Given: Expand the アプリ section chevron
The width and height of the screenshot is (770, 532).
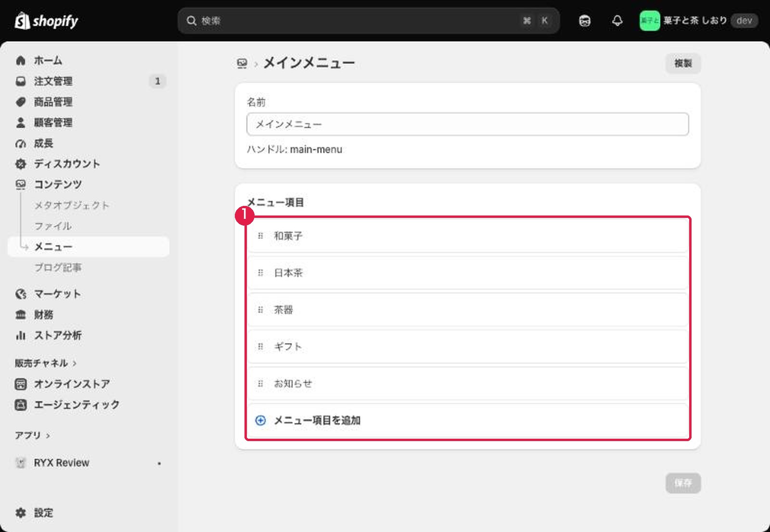Looking at the screenshot, I should tap(48, 436).
